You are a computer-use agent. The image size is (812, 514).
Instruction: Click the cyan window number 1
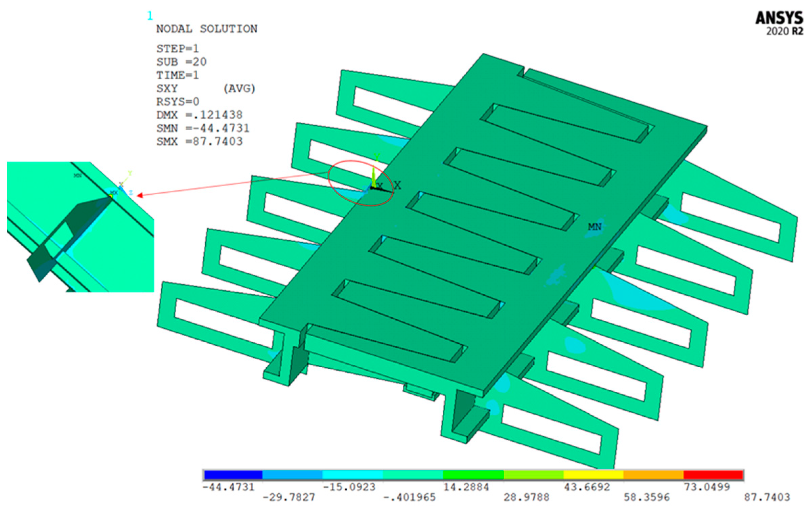[x=150, y=16]
